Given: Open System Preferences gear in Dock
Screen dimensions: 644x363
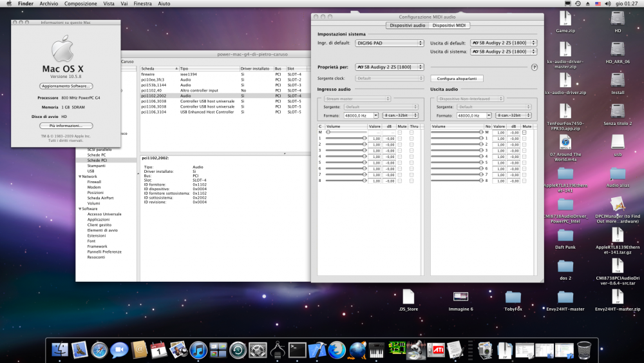Looking at the screenshot, I should pyautogui.click(x=258, y=350).
